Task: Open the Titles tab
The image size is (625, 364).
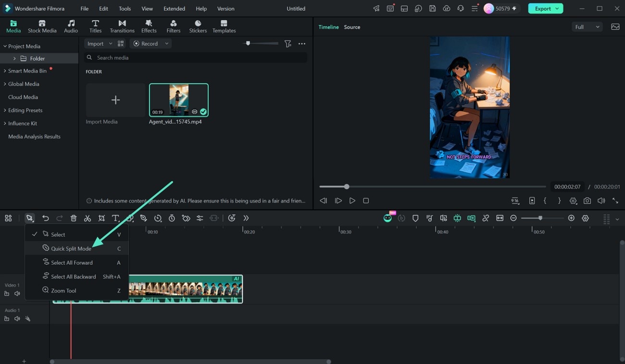Action: 95,26
